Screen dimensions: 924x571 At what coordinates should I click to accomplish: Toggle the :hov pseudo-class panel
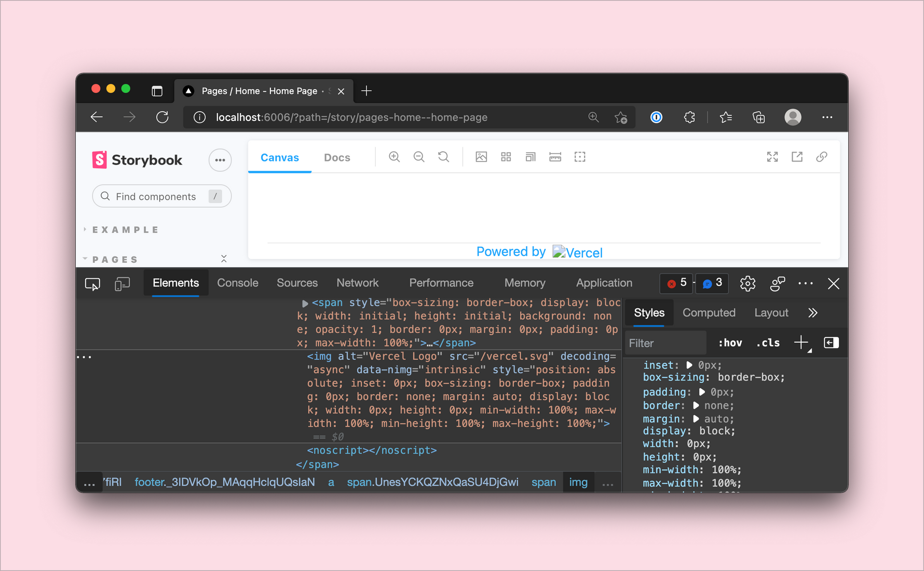pyautogui.click(x=730, y=343)
